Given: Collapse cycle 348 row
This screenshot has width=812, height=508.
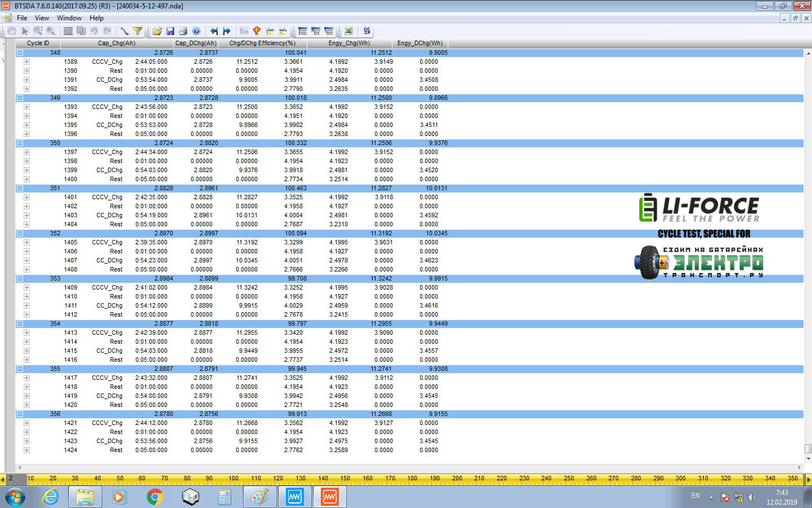Looking at the screenshot, I should [20, 52].
